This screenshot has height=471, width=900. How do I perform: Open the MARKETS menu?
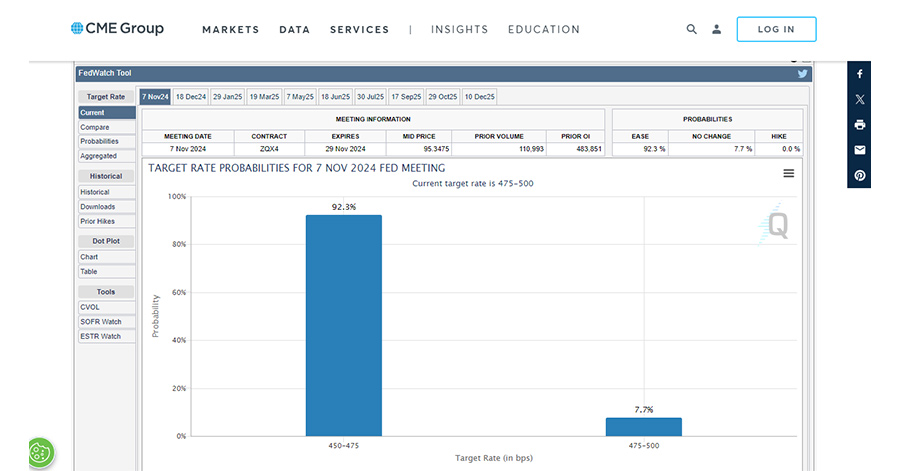click(231, 29)
